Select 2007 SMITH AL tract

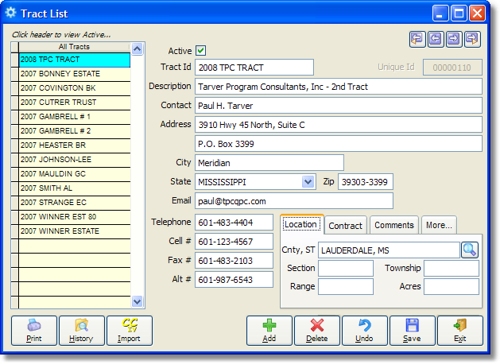74,188
